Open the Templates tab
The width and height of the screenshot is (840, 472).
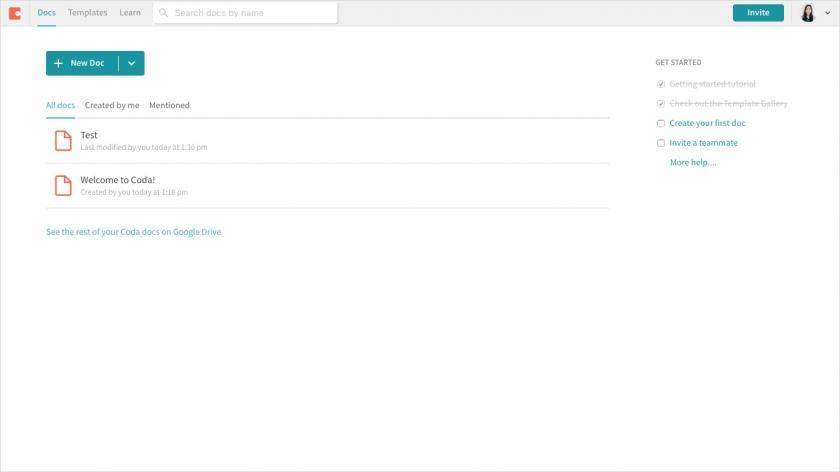point(87,12)
